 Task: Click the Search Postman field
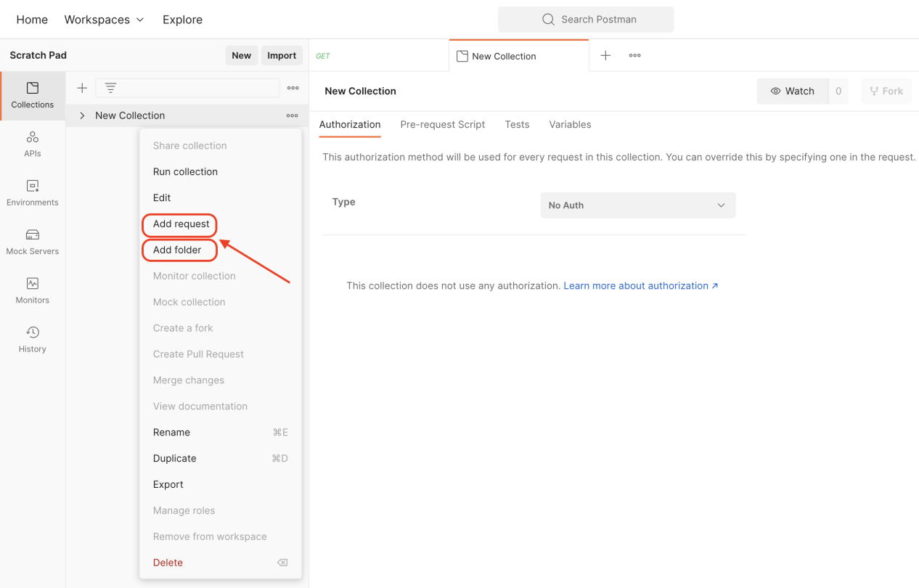coord(586,20)
